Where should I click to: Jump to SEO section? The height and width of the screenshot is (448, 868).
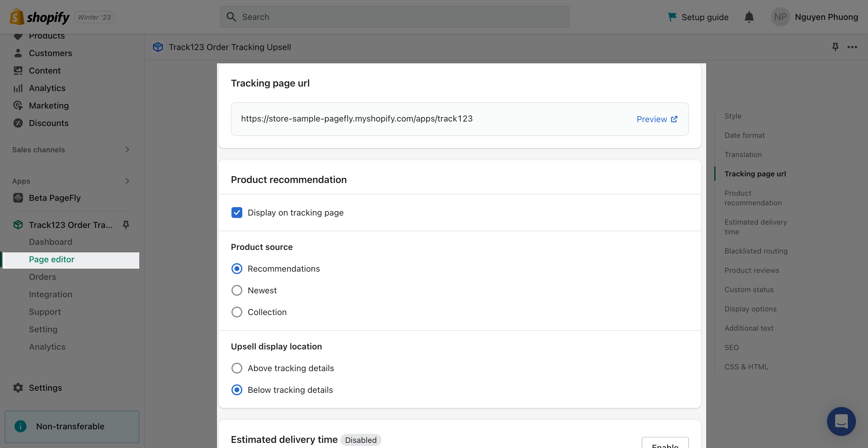pyautogui.click(x=731, y=348)
